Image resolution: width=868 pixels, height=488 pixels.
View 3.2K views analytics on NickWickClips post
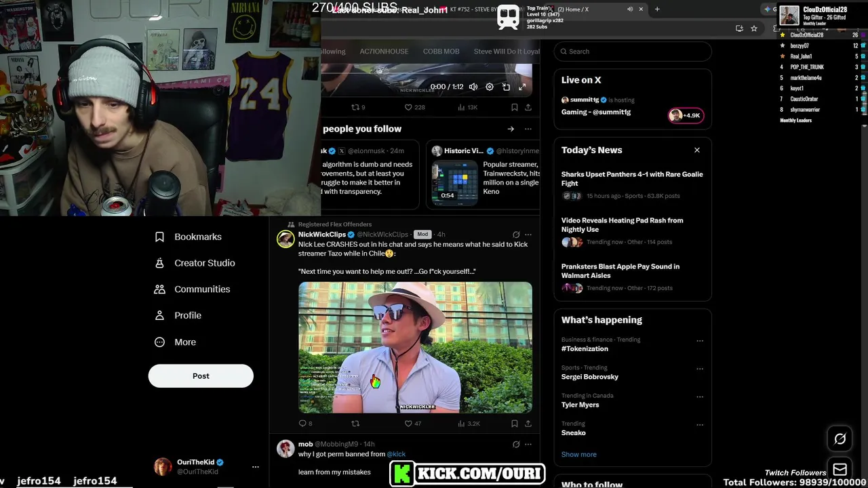469,424
